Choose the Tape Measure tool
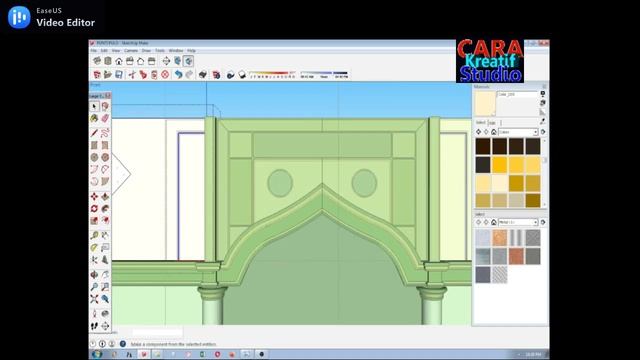 click(x=94, y=236)
